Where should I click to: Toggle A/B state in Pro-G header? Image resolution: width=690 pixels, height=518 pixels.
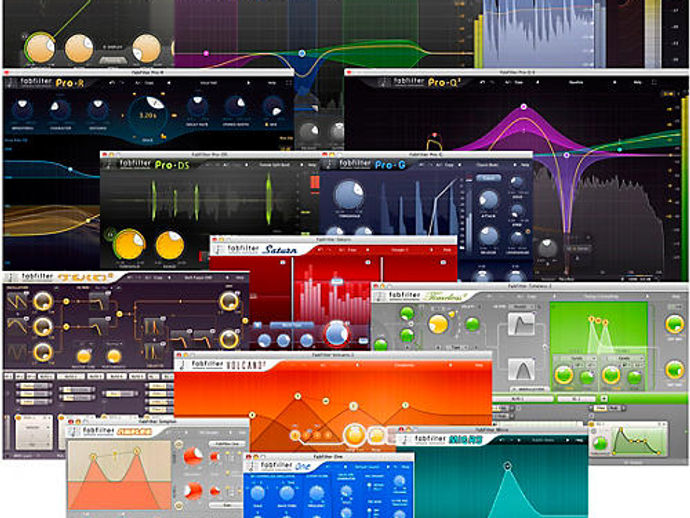pyautogui.click(x=438, y=165)
